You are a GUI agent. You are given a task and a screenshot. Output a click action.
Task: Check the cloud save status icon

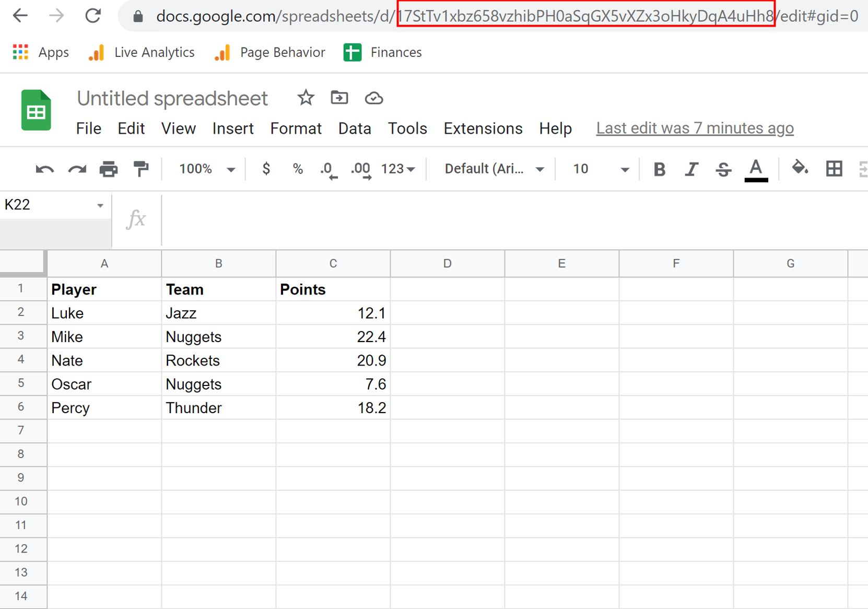tap(374, 98)
